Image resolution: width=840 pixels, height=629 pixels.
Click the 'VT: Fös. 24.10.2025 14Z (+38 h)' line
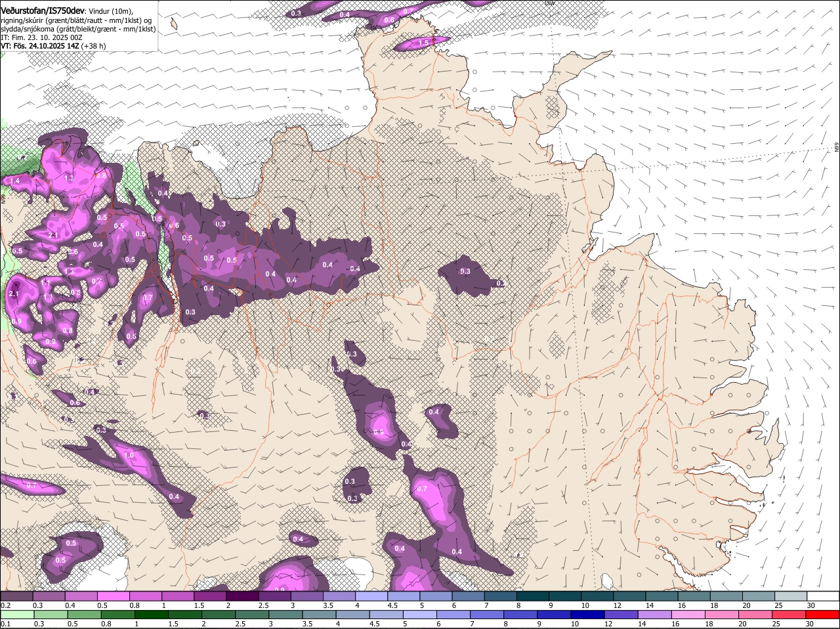53,46
